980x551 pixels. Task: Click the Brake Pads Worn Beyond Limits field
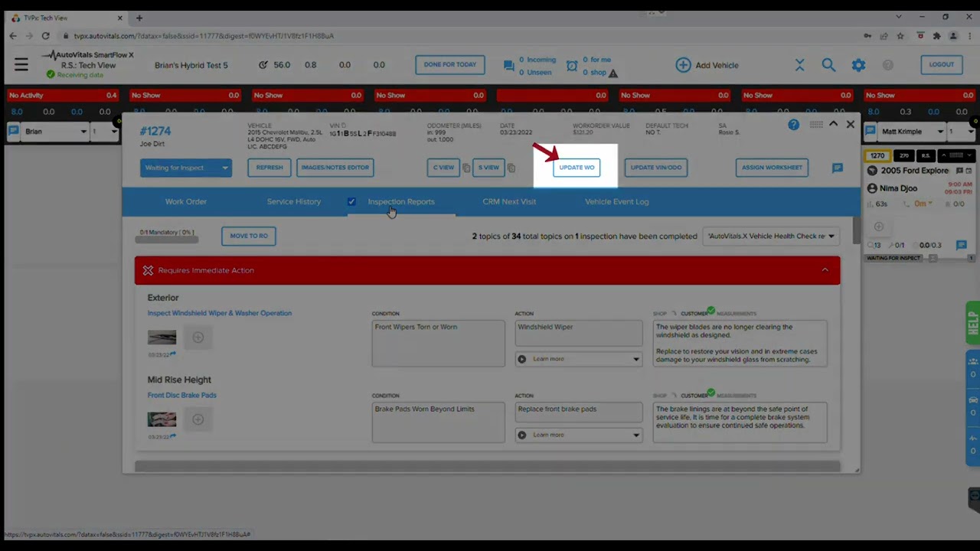tap(439, 422)
